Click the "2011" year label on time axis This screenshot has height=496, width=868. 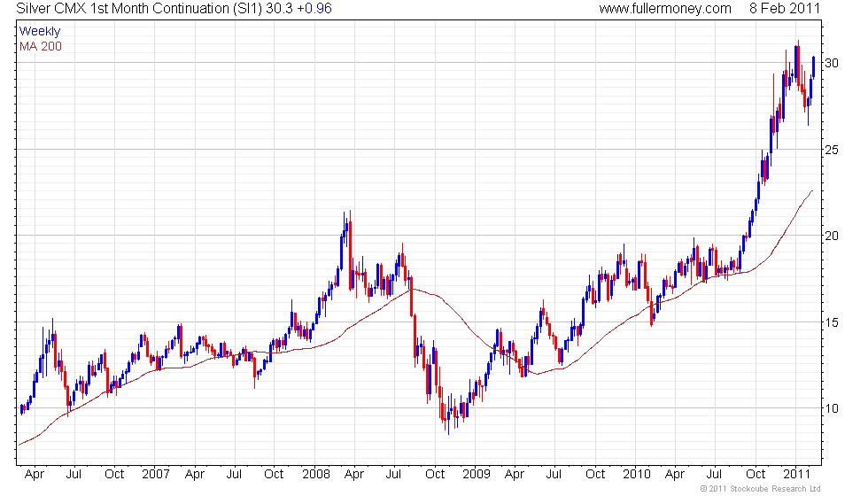coord(796,474)
